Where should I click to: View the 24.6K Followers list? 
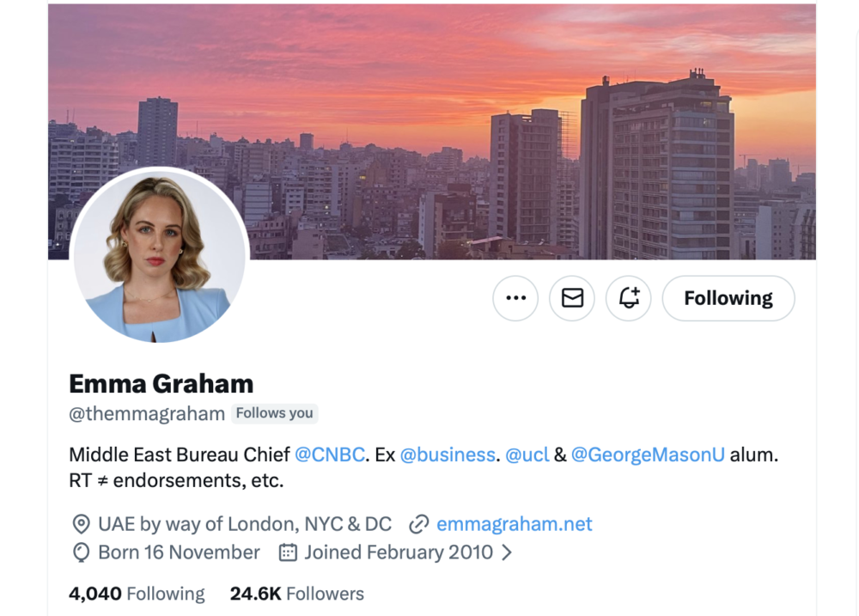[x=296, y=594]
